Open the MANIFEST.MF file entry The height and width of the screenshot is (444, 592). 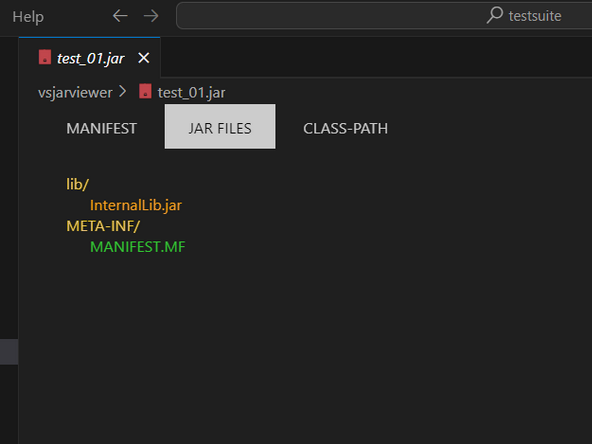tap(138, 247)
